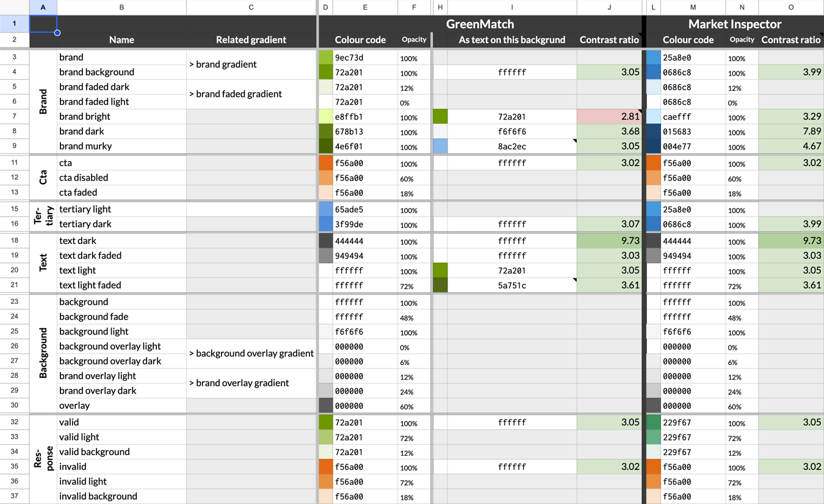Select the 'brand murky' name cell

tap(121, 146)
